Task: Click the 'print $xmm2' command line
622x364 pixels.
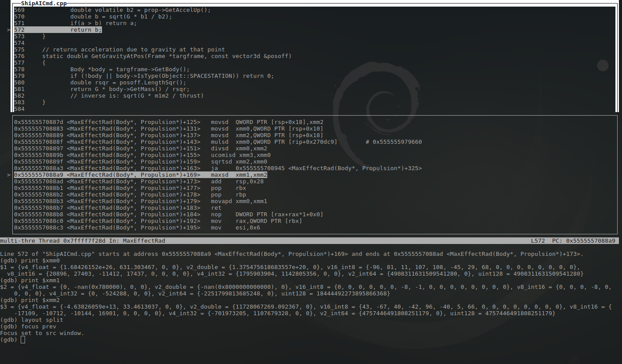Action: click(x=30, y=300)
